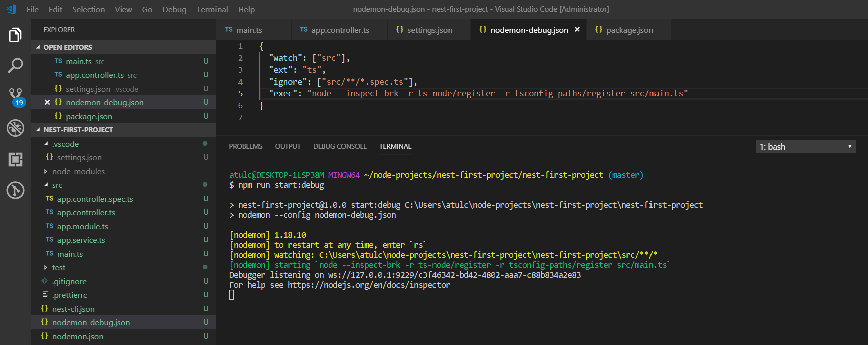The image size is (868, 345).
Task: Open main.ts from Open Editors list
Action: (124, 61)
